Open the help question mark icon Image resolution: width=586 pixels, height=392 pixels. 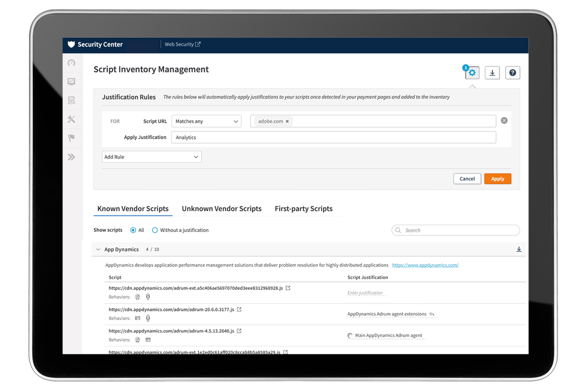coord(513,73)
